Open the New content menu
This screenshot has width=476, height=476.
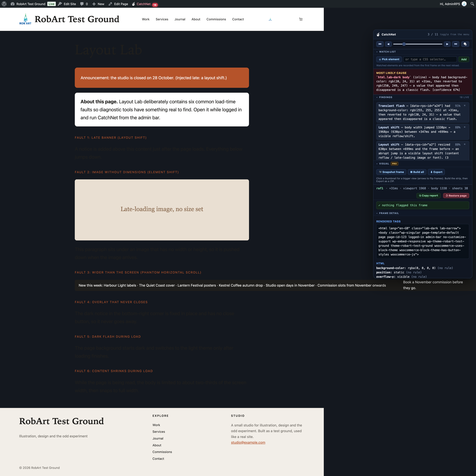tap(98, 4)
